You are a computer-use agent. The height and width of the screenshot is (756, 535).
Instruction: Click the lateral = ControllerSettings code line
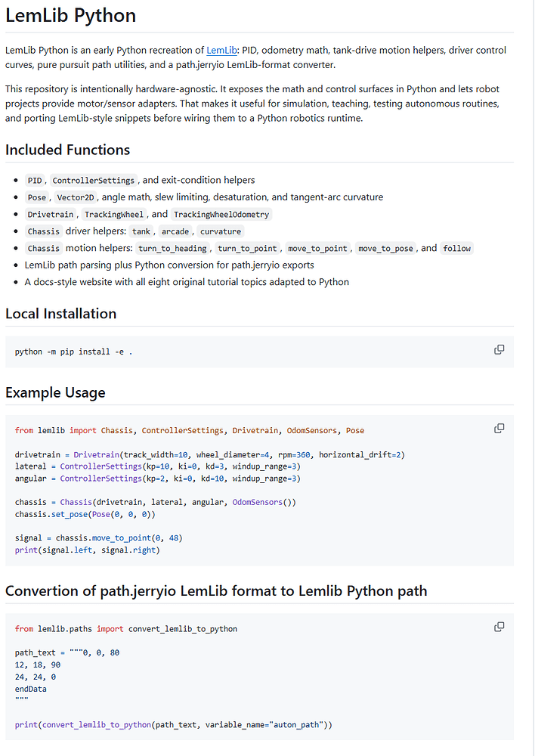(x=158, y=466)
